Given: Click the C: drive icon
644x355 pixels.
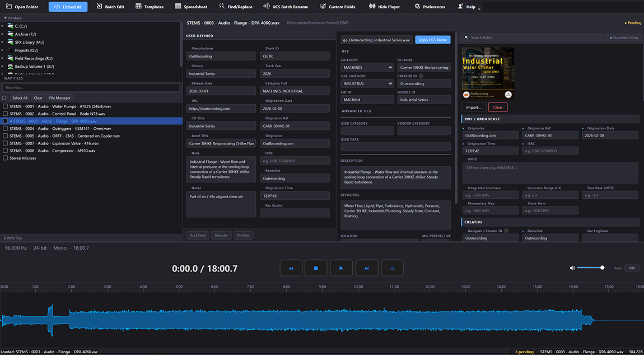Looking at the screenshot, I should (11, 26).
